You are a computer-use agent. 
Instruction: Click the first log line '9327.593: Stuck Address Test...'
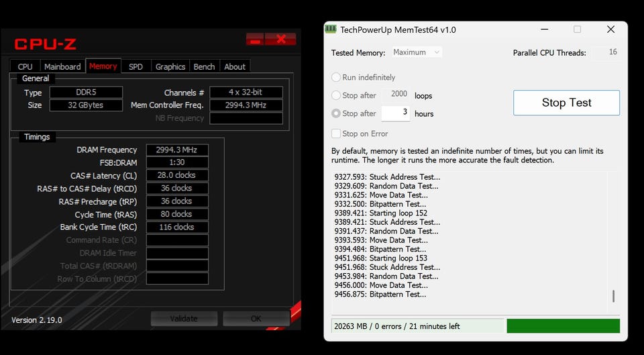pos(387,177)
